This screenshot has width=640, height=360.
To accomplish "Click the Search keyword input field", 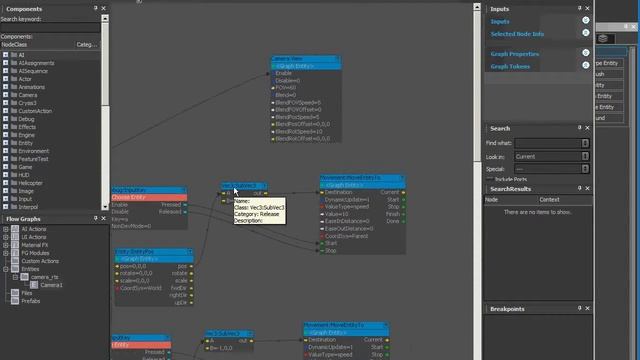I will coord(50,27).
